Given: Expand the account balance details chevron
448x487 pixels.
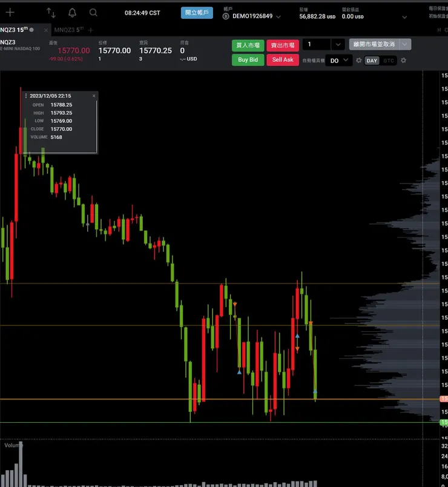Looking at the screenshot, I should 404,17.
